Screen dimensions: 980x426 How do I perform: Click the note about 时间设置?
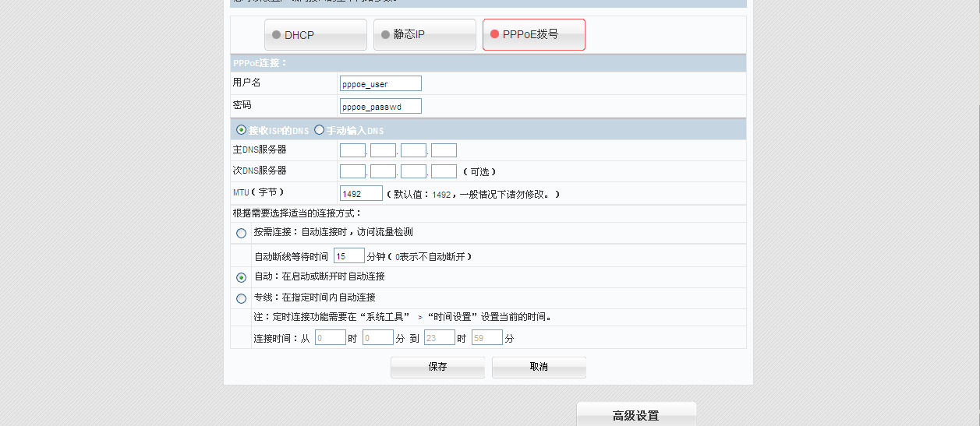click(403, 317)
